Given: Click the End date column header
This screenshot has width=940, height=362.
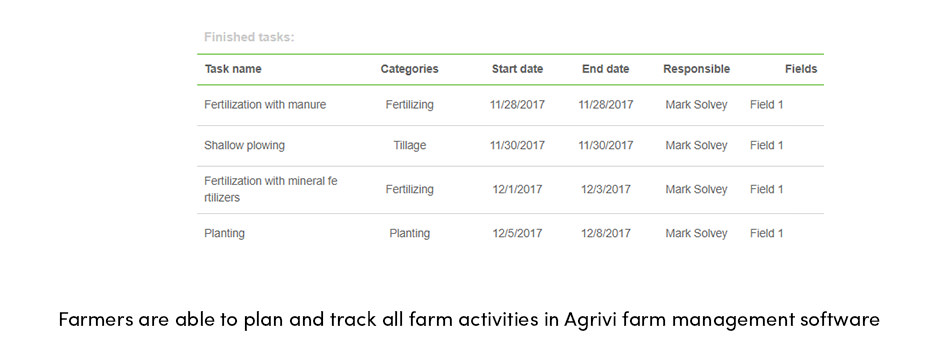Looking at the screenshot, I should 605,69.
